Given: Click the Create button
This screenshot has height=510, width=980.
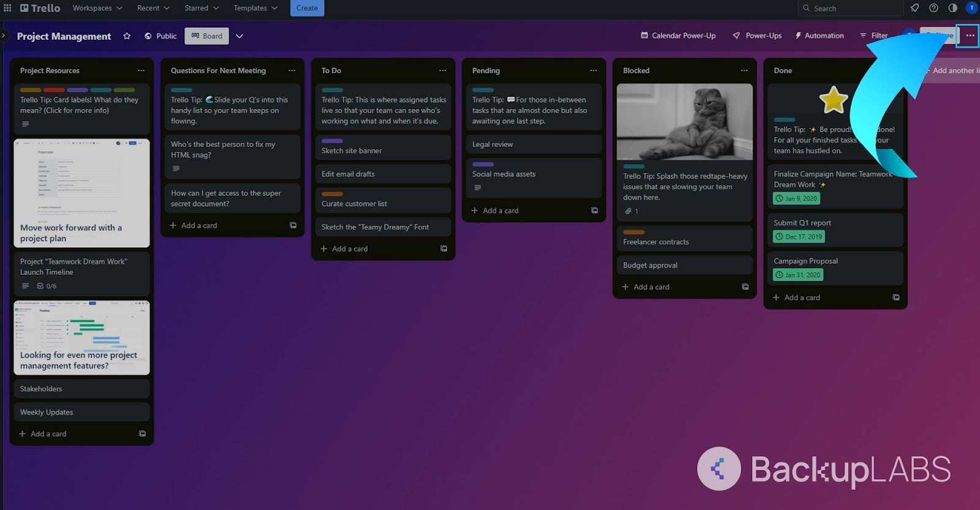Looking at the screenshot, I should [x=307, y=8].
